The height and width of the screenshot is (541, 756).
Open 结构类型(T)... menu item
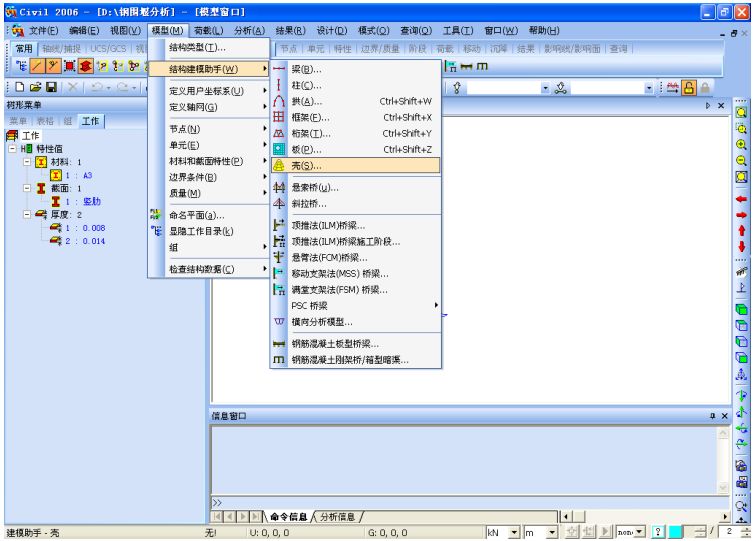pyautogui.click(x=209, y=47)
